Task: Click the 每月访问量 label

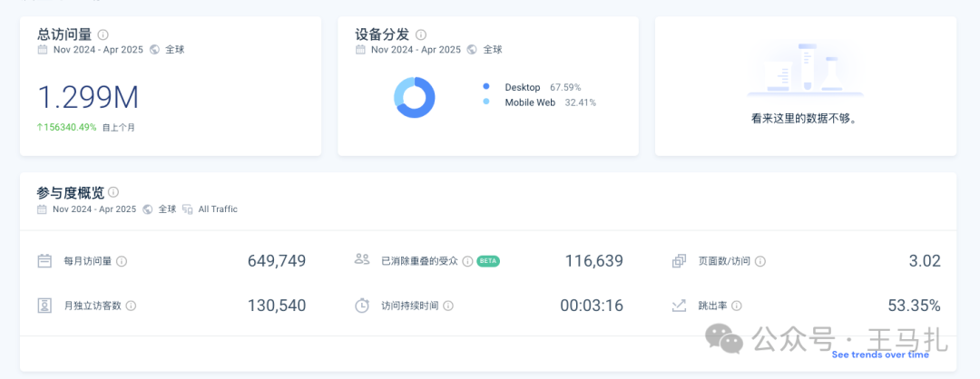Action: tap(88, 261)
